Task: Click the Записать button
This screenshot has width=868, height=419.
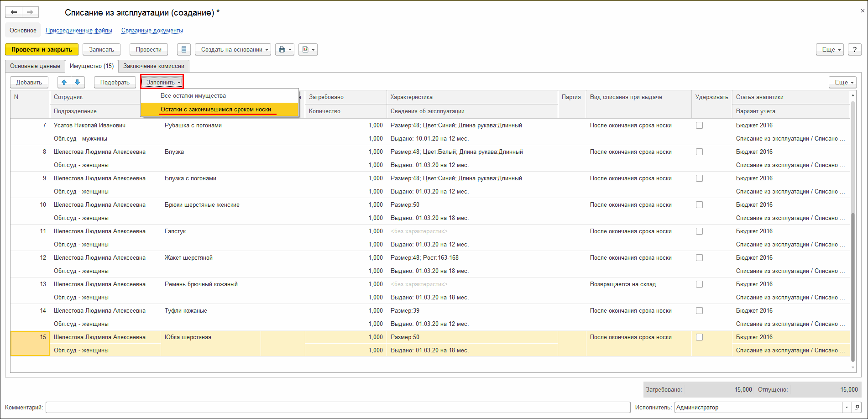Action: point(101,49)
